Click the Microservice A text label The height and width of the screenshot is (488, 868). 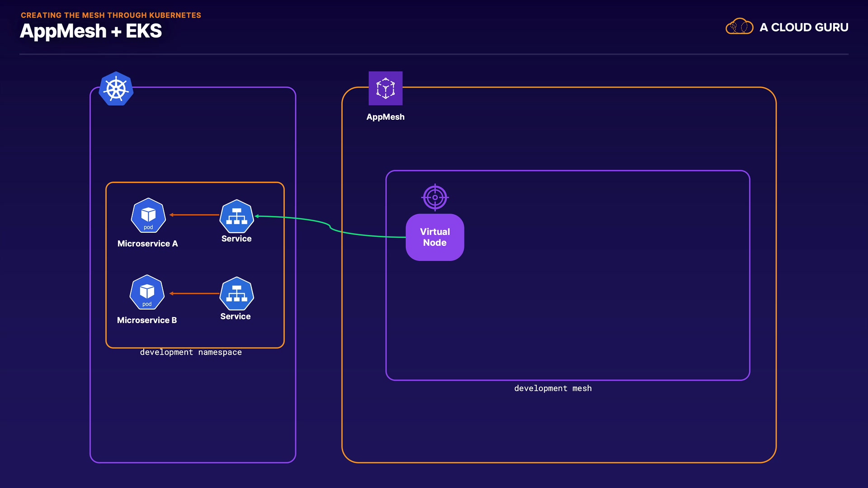[147, 244]
